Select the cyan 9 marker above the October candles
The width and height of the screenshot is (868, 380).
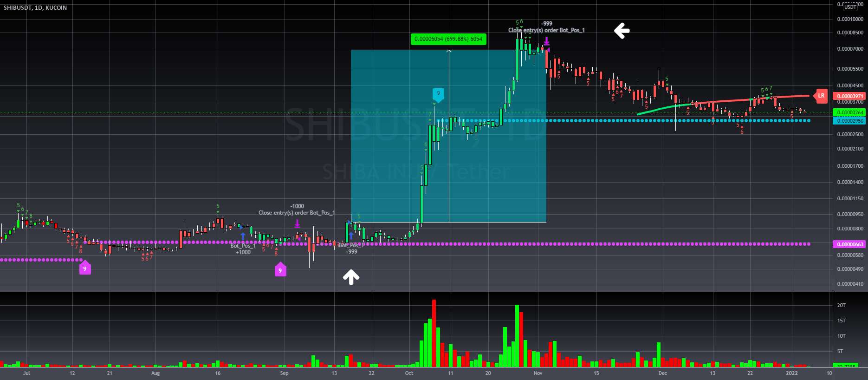(438, 94)
